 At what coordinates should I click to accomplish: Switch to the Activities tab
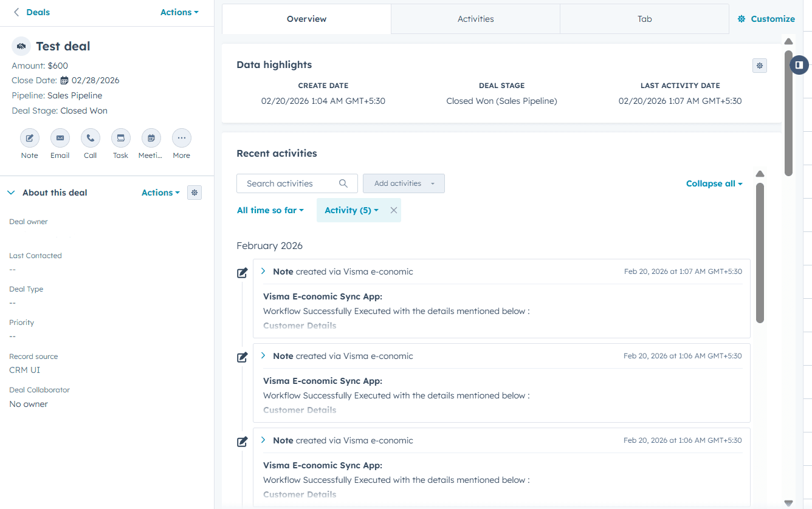[475, 18]
